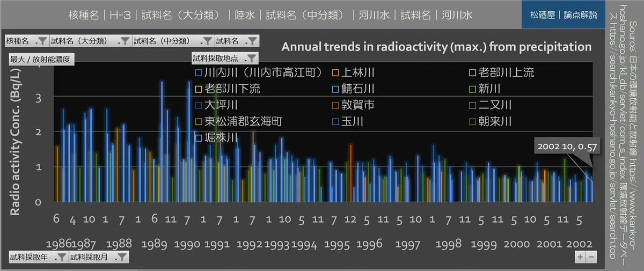Select legend swatch for 老部川下流

[199, 89]
